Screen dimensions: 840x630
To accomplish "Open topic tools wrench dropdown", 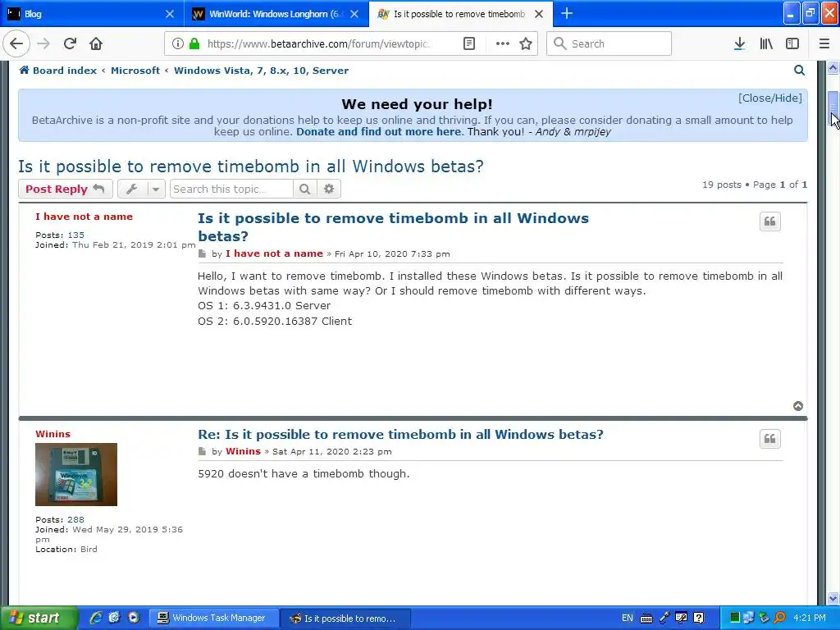I will click(x=141, y=189).
